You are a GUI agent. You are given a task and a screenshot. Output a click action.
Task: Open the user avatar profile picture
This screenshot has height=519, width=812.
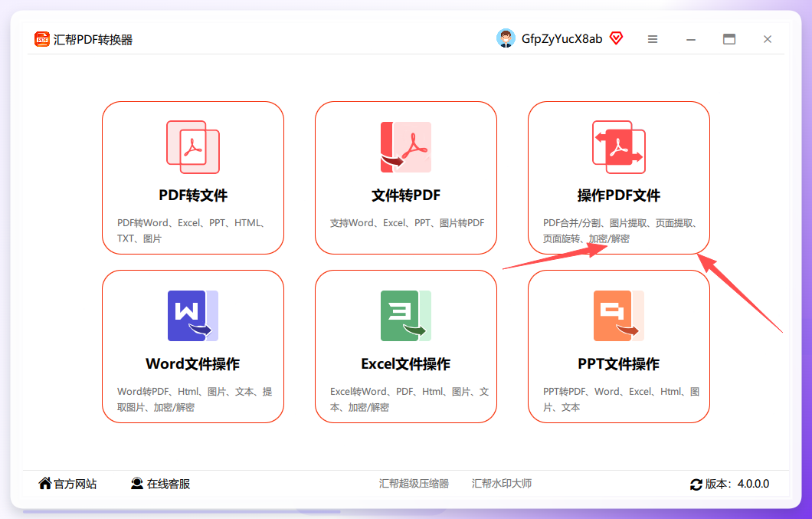(506, 38)
